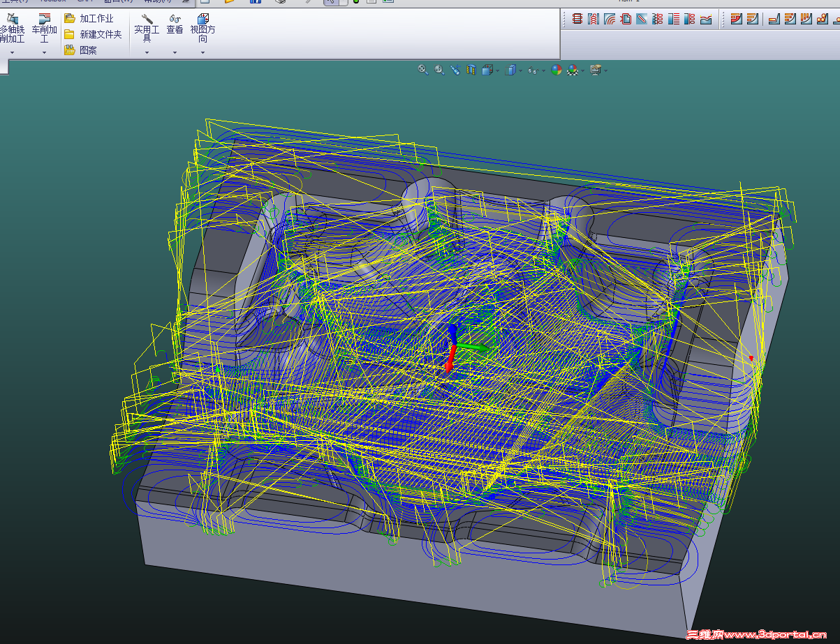The width and height of the screenshot is (840, 644).
Task: Click Zoom to Fit in the viewport toolbar
Action: [x=423, y=70]
